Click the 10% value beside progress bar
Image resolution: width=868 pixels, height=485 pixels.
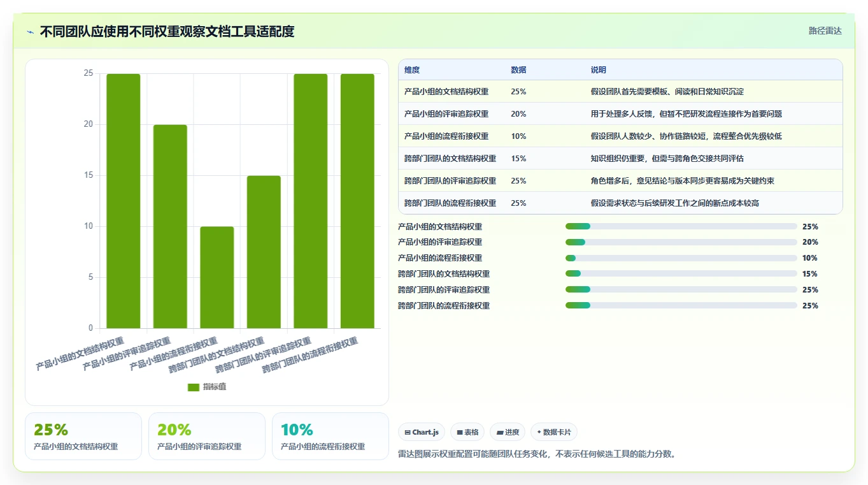click(810, 258)
